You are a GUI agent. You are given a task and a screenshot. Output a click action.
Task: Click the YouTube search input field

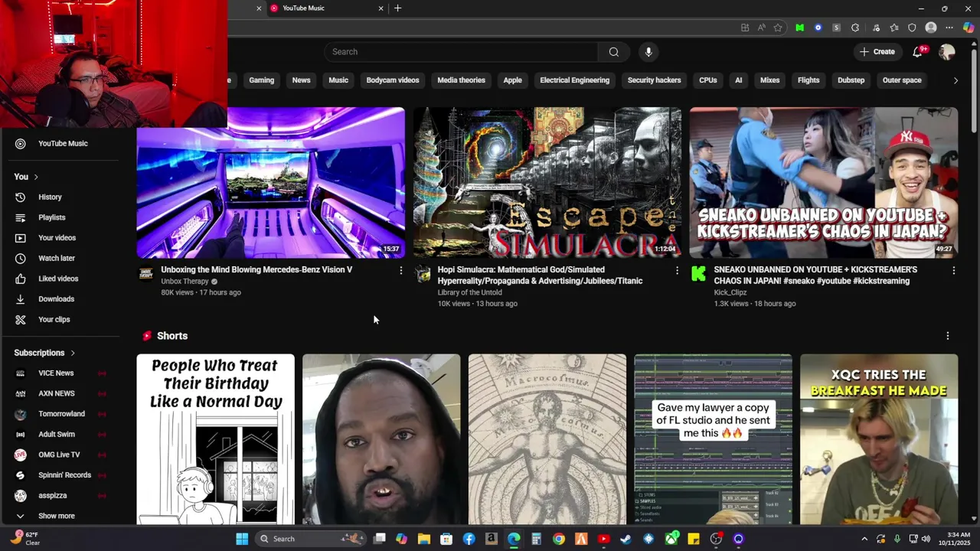coord(461,52)
